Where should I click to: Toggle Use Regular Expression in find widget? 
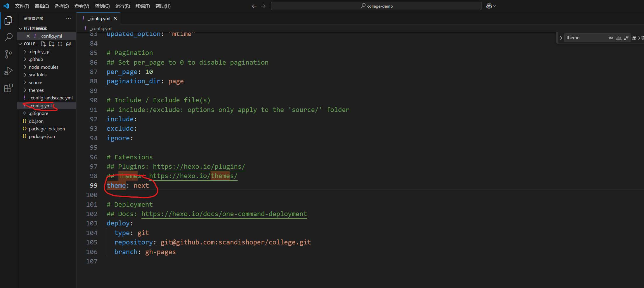click(626, 38)
